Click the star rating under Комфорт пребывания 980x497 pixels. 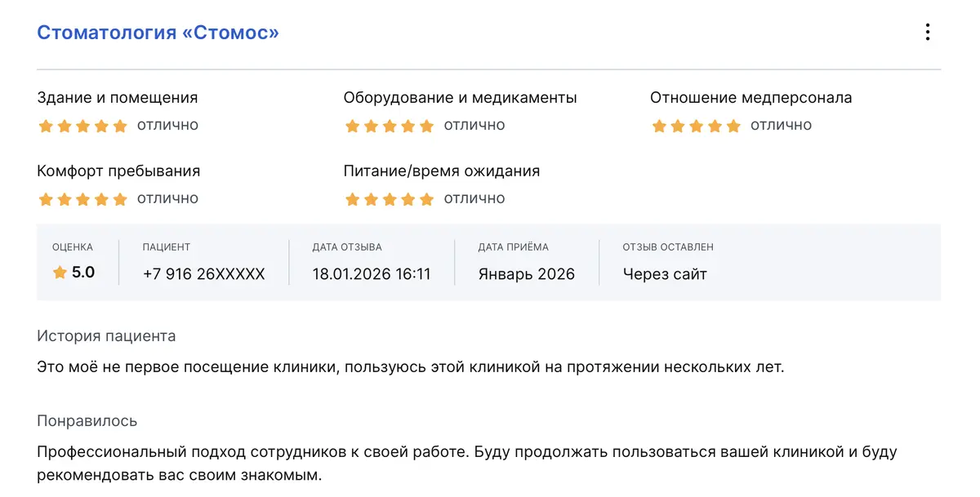[83, 199]
